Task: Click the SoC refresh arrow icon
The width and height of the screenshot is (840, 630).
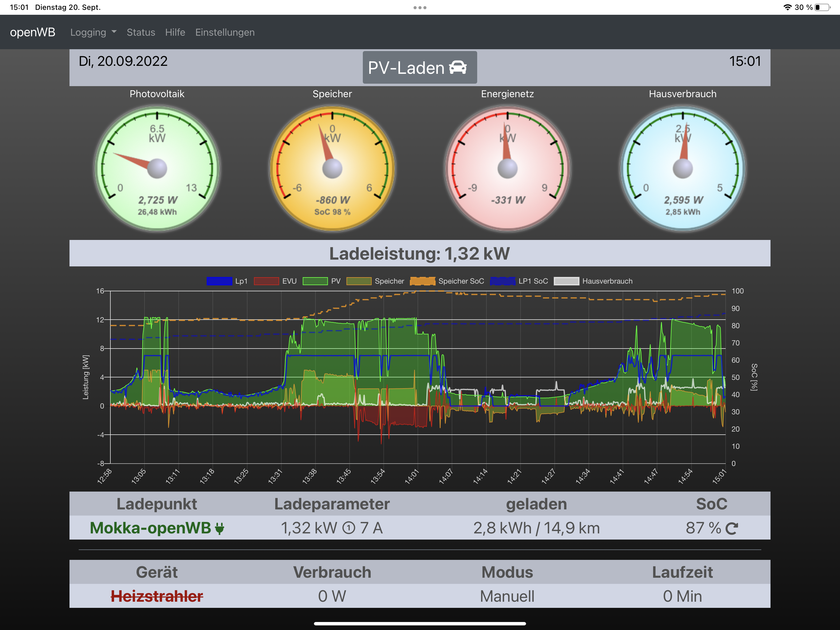Action: pyautogui.click(x=731, y=528)
